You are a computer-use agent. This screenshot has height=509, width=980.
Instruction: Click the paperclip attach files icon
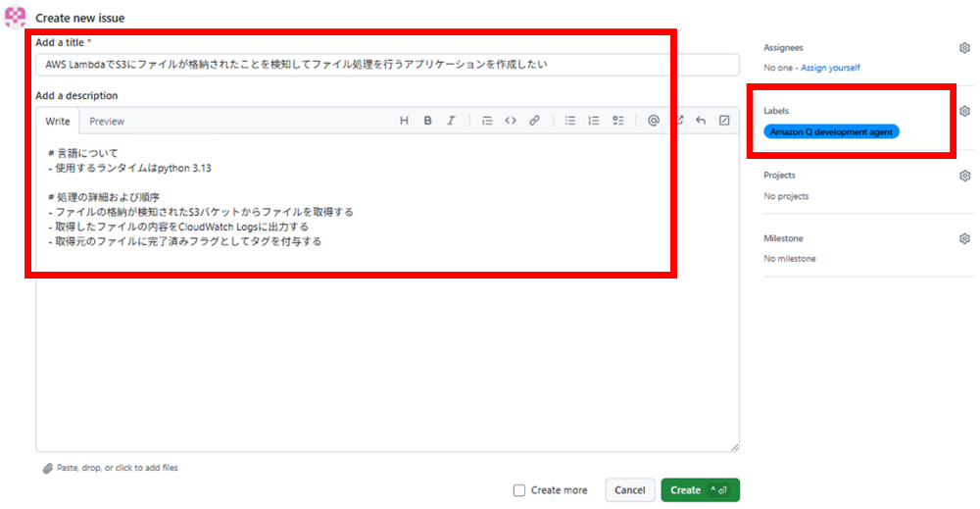click(x=47, y=469)
